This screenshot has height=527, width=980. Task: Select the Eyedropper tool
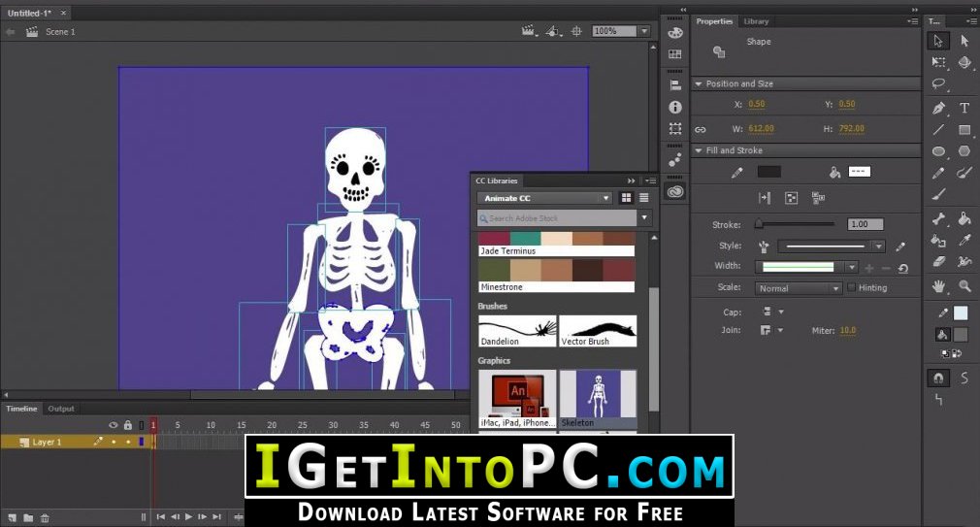click(x=964, y=240)
